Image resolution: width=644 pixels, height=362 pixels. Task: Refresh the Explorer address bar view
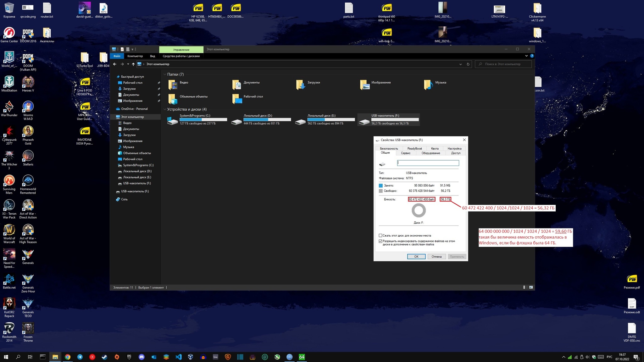click(468, 64)
